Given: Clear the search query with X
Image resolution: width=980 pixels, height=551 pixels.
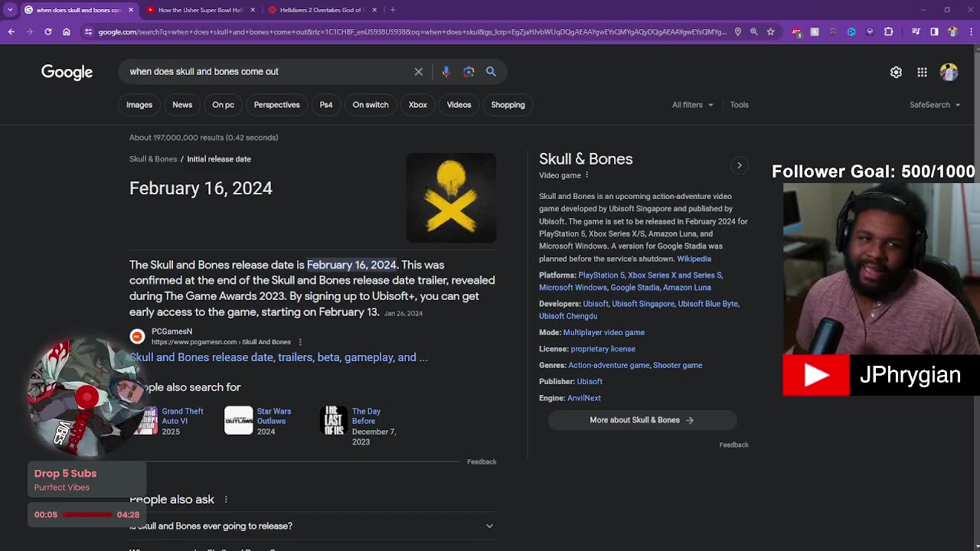Looking at the screenshot, I should [419, 72].
